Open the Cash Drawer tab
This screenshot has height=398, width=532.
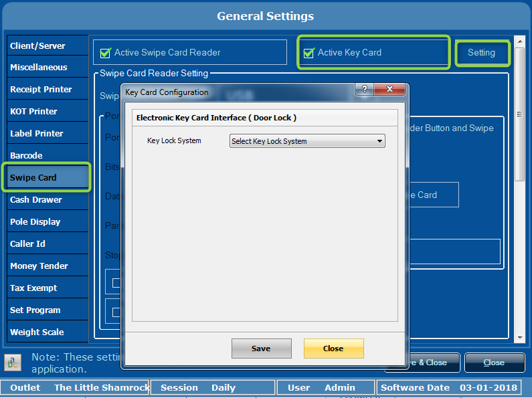[x=48, y=199]
